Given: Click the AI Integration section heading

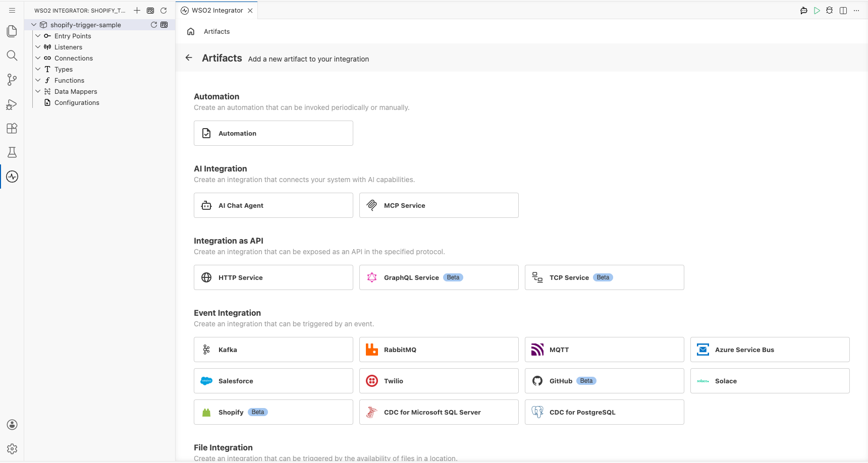Looking at the screenshot, I should (x=221, y=168).
